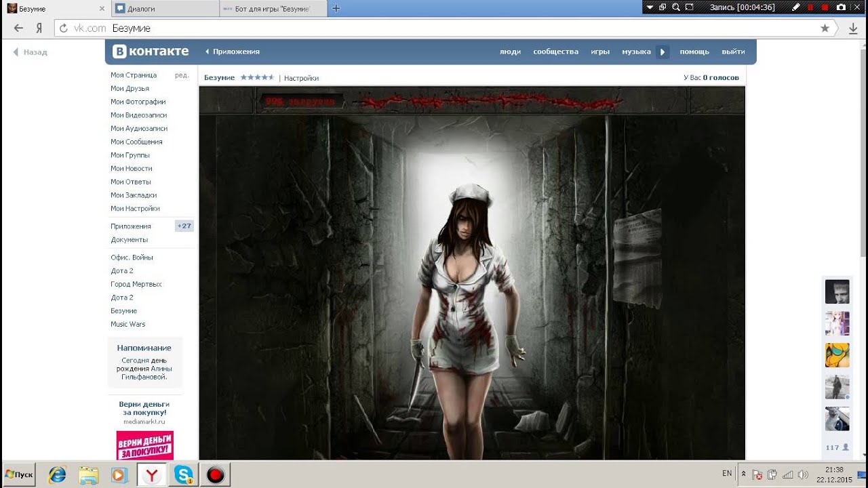Pause the recording with red pause icon
The image size is (868, 488).
pyautogui.click(x=810, y=7)
